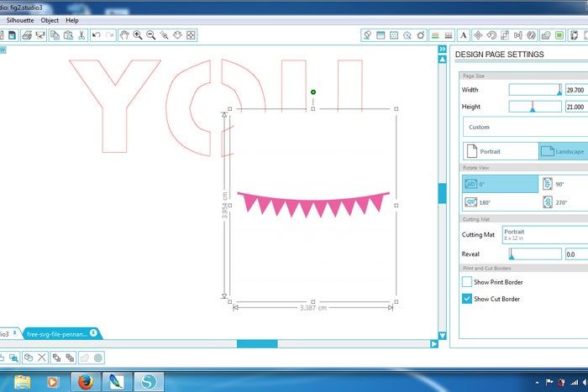Select Portrait page orientation
The height and width of the screenshot is (392, 588).
click(500, 151)
